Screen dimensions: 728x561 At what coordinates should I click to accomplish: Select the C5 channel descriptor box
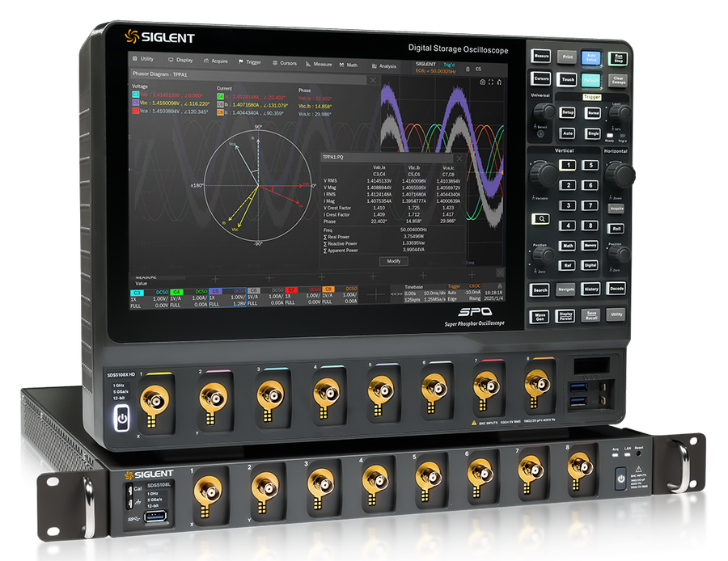click(x=227, y=298)
